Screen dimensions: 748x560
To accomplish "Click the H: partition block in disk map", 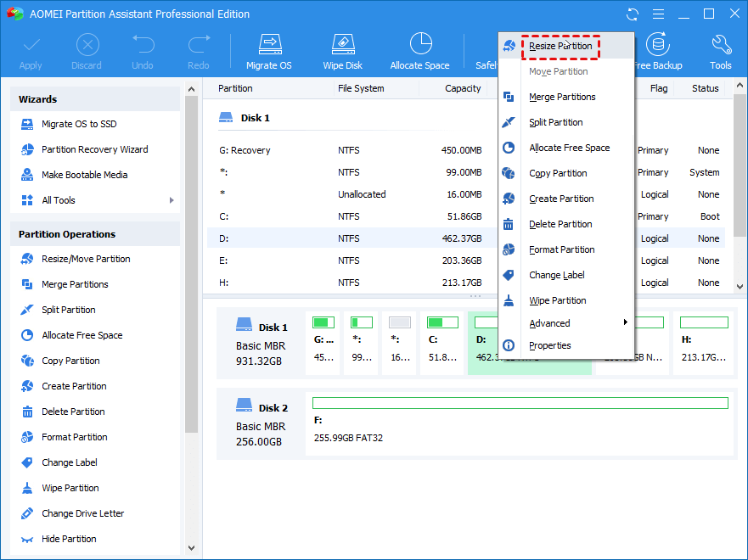I will 703,343.
